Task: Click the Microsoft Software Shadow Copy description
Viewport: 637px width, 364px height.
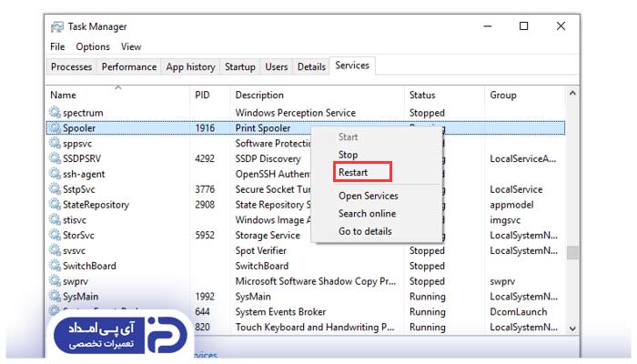Action: point(315,281)
